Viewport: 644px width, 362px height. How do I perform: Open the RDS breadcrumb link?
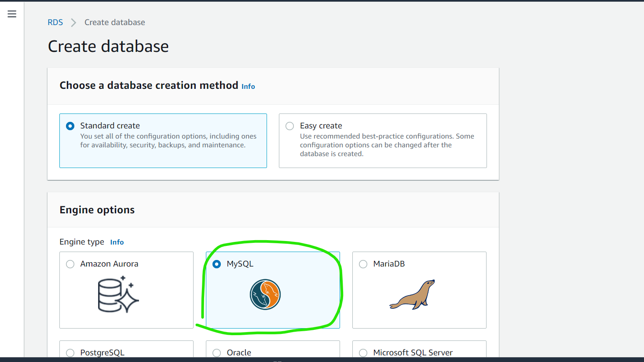pyautogui.click(x=55, y=22)
